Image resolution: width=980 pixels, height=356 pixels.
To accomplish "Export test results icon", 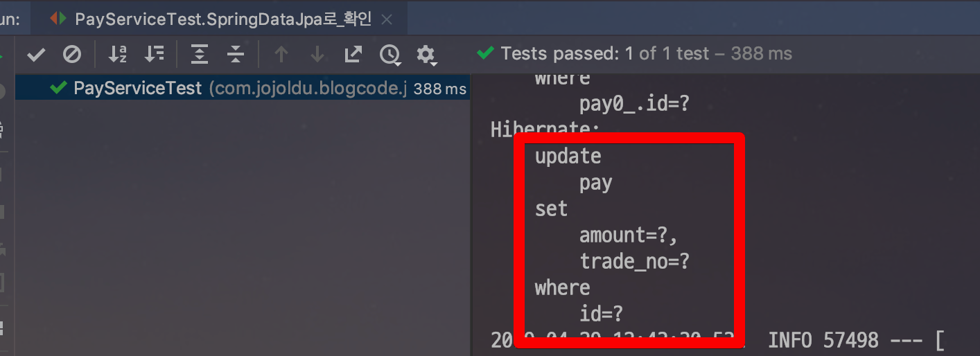I will click(x=353, y=54).
